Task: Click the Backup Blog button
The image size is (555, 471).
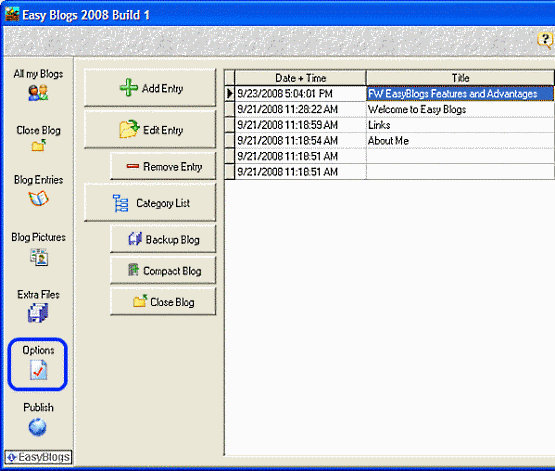Action: (163, 239)
